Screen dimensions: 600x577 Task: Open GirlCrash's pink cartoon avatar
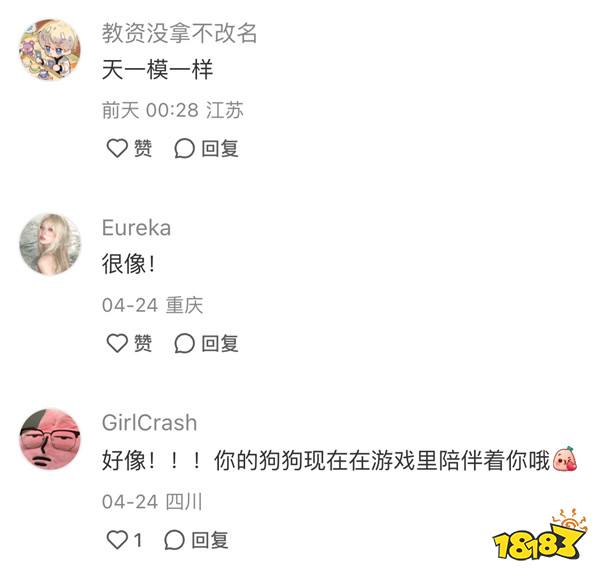pyautogui.click(x=50, y=439)
